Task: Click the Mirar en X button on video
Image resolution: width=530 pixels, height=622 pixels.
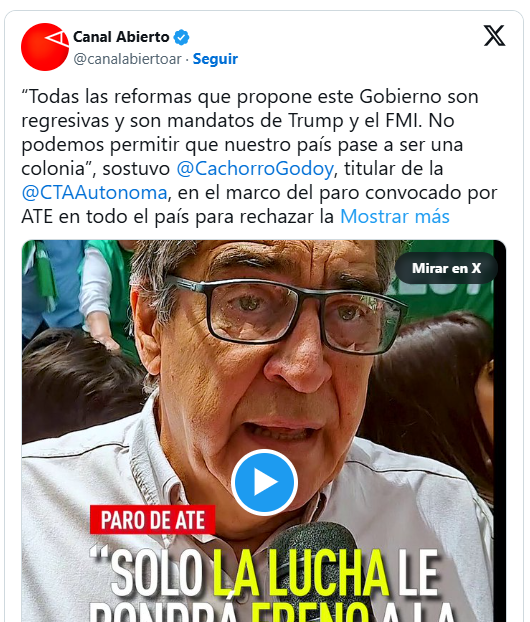Action: [x=446, y=268]
